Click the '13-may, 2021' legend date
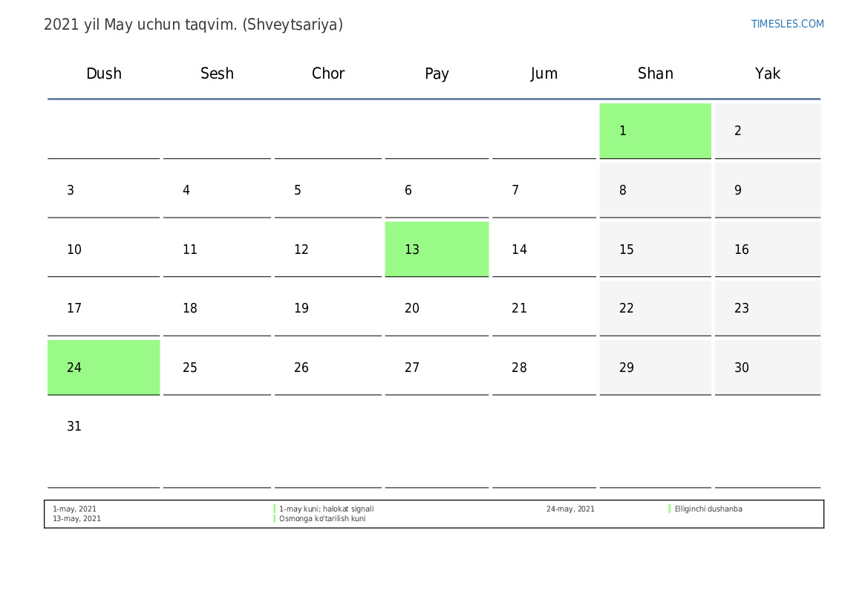The width and height of the screenshot is (868, 614). [76, 519]
